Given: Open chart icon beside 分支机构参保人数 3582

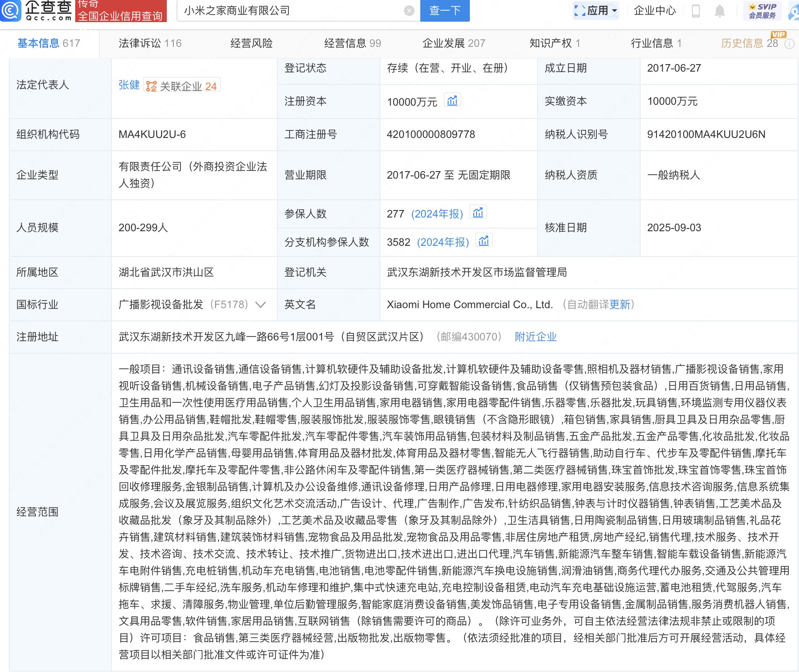Looking at the screenshot, I should coord(484,241).
